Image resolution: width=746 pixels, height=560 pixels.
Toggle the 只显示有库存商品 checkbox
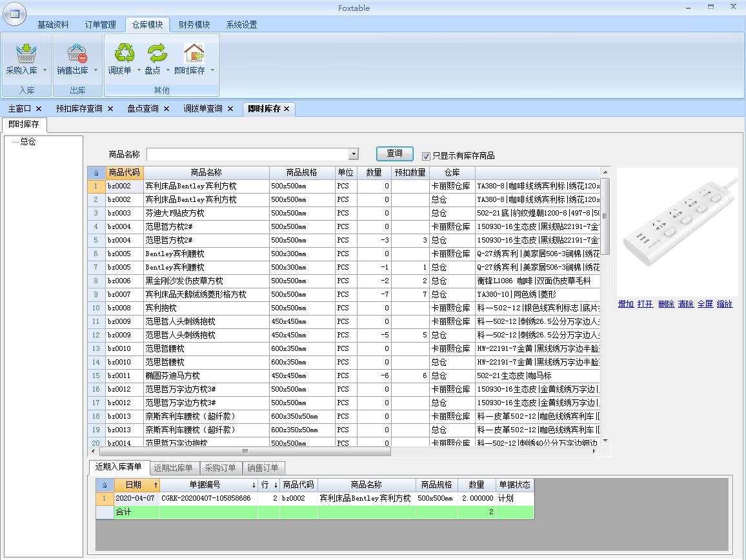coord(426,155)
